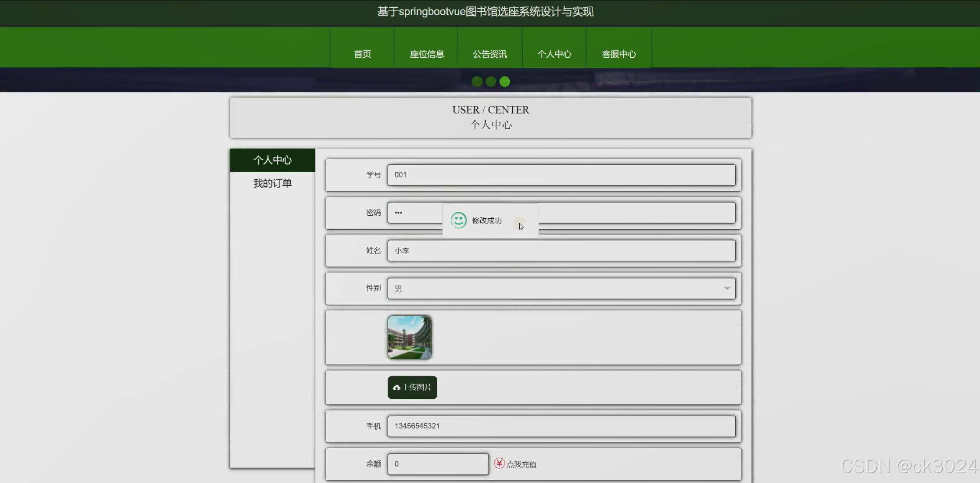This screenshot has height=483, width=980.
Task: Select the third carousel dot indicator
Action: pos(505,82)
